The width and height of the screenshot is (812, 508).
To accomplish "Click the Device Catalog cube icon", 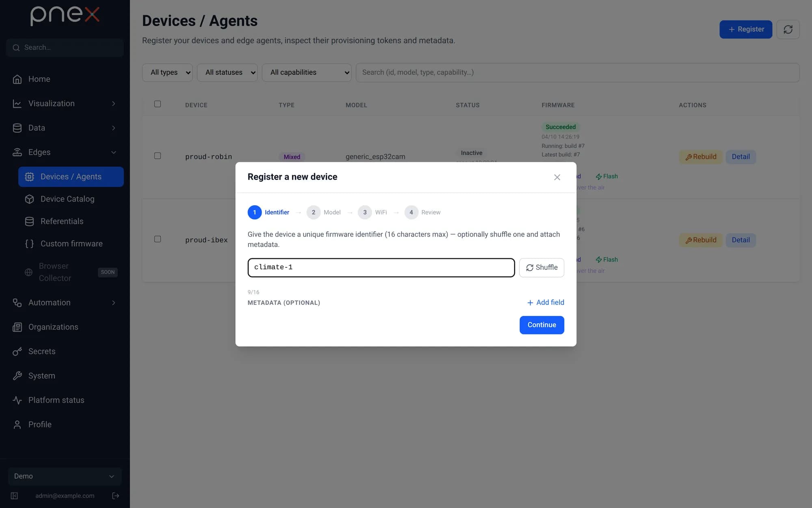I will point(29,199).
